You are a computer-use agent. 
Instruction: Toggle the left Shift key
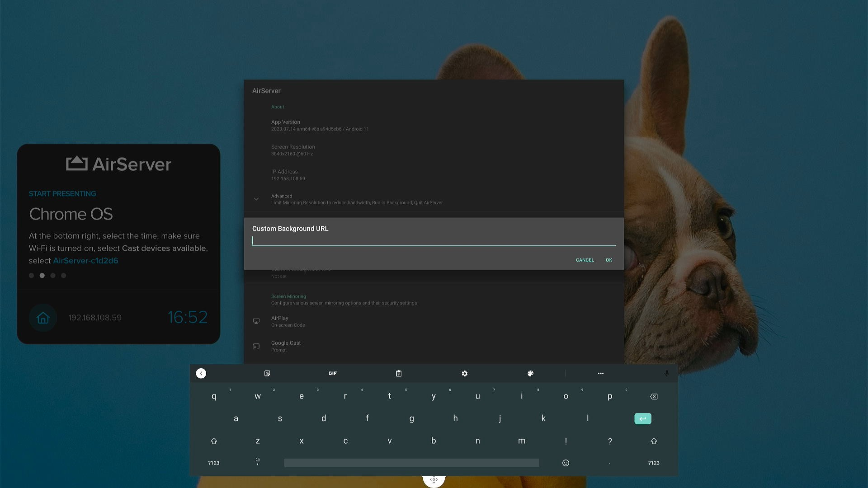[x=214, y=441]
